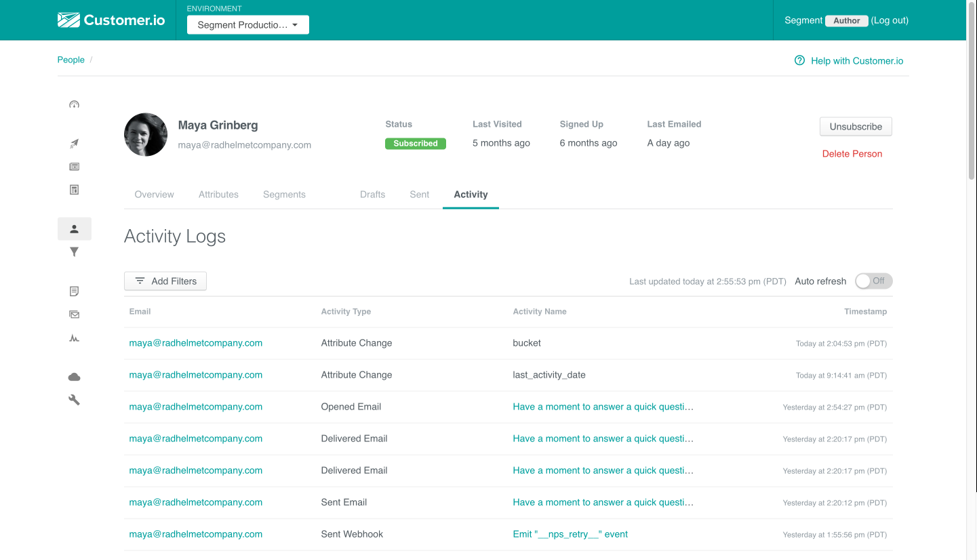Click the "bucket" activity name
Screen dimensions: 977x560
click(x=527, y=343)
